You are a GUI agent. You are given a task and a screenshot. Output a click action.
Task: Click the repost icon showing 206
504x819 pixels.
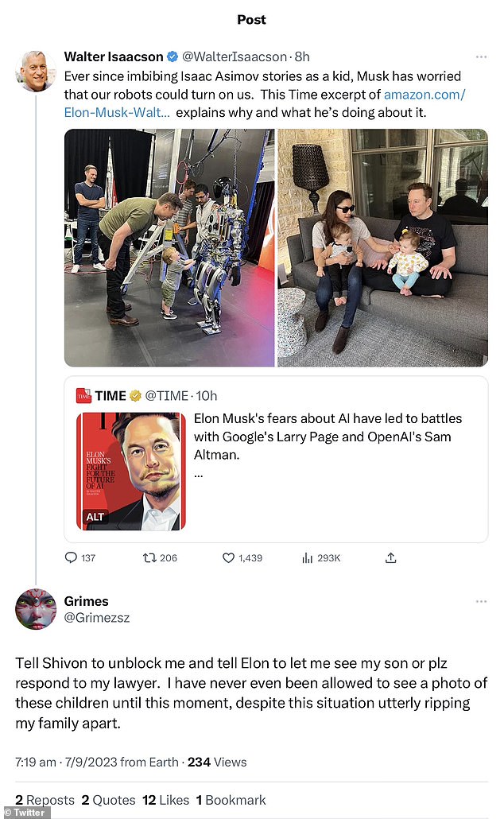148,558
